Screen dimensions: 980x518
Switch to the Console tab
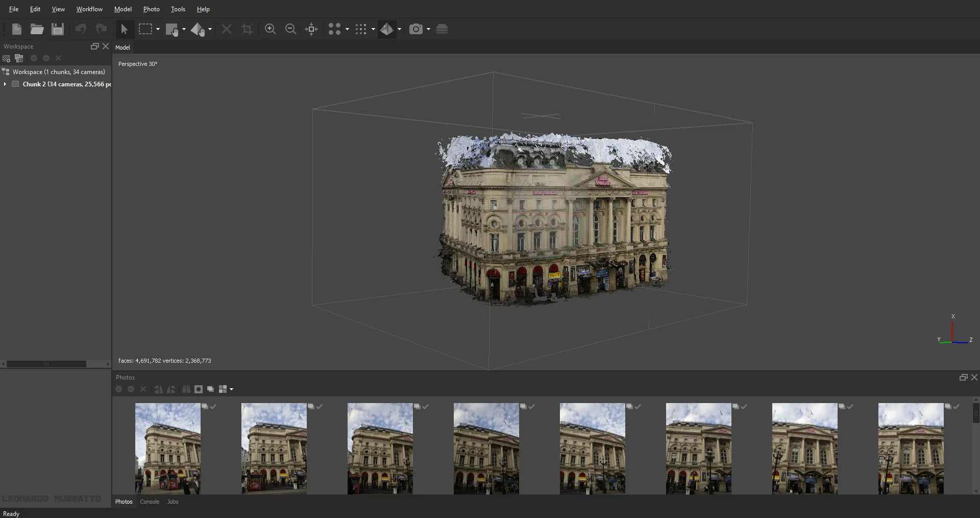pos(149,502)
